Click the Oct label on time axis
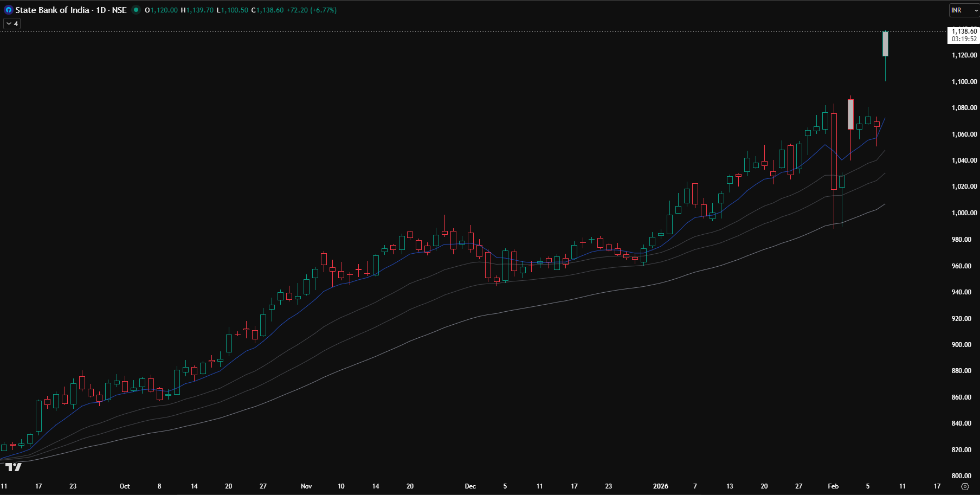980x495 pixels. (x=125, y=486)
